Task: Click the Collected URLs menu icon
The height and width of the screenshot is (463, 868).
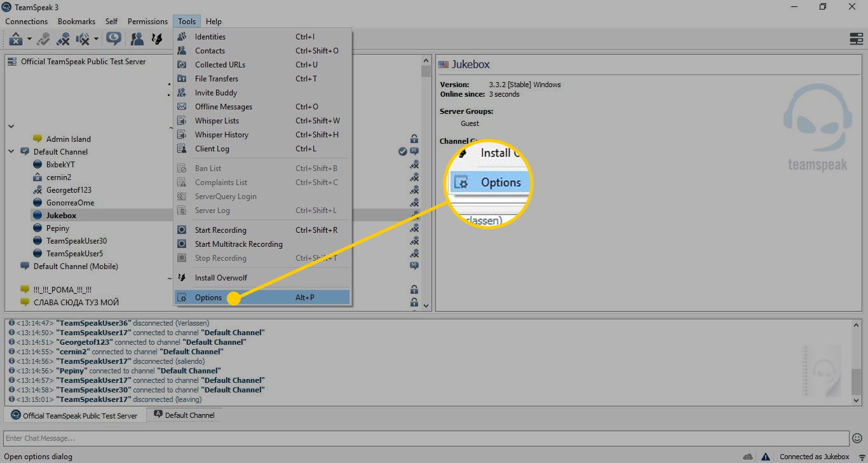Action: [x=182, y=65]
